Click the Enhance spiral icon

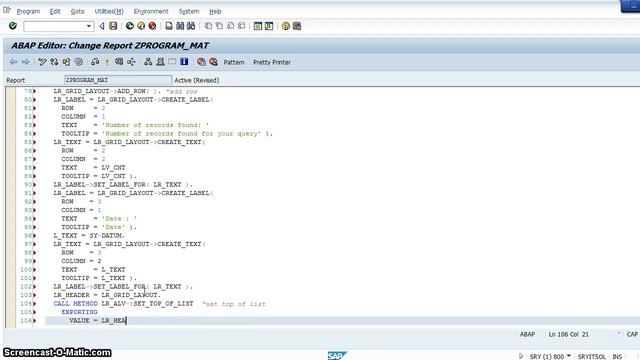pyautogui.click(x=78, y=62)
